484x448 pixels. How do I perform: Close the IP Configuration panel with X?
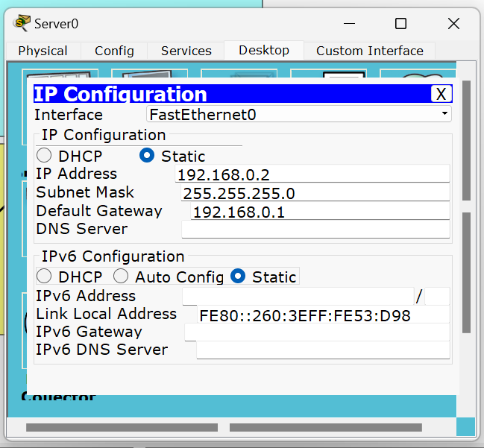(x=441, y=94)
